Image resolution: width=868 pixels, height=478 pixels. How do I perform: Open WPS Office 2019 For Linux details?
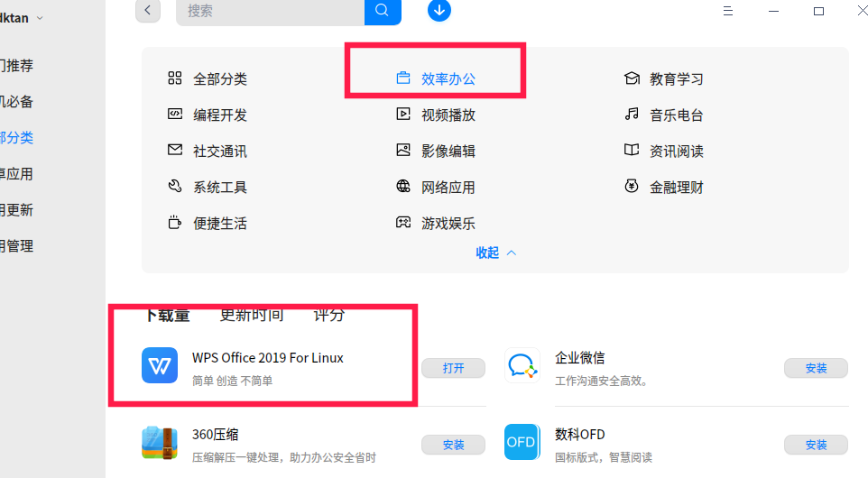[267, 358]
